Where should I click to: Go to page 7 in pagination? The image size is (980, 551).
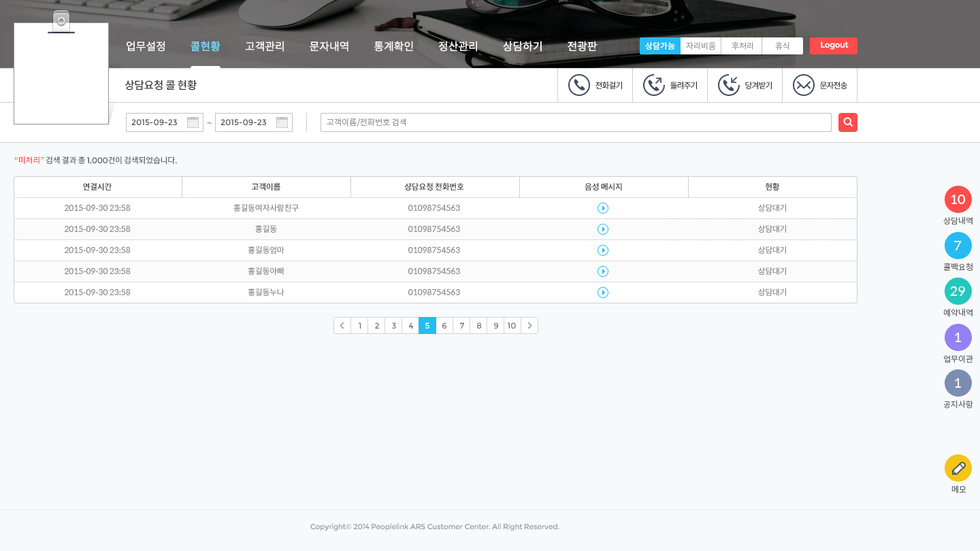(461, 326)
